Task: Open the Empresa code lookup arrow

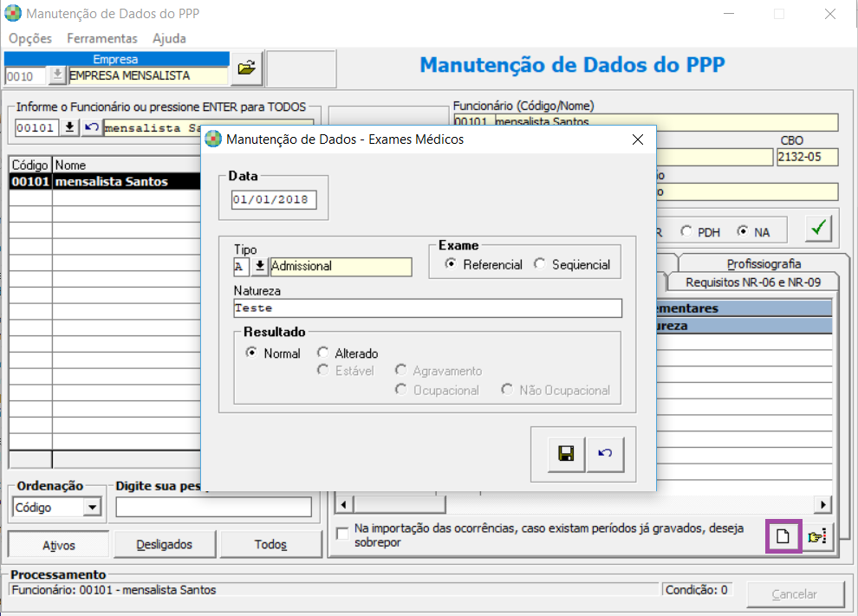Action: tap(57, 75)
